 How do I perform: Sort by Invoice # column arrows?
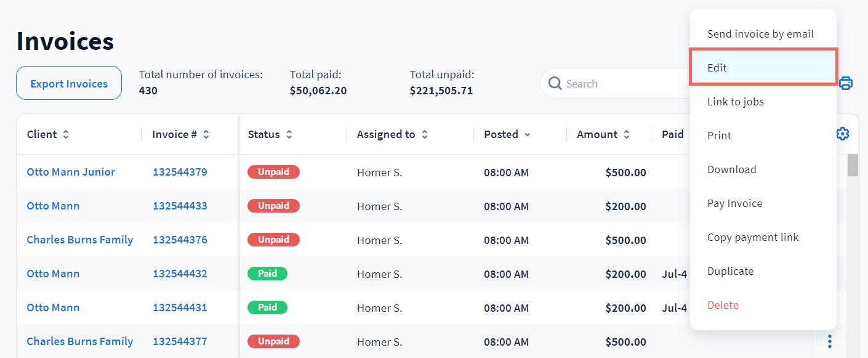click(x=206, y=134)
